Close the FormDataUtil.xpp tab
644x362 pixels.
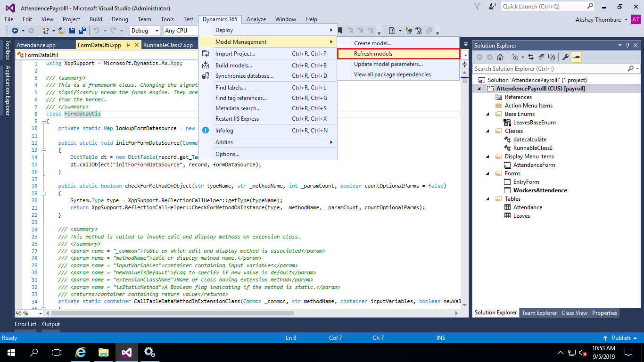click(137, 45)
